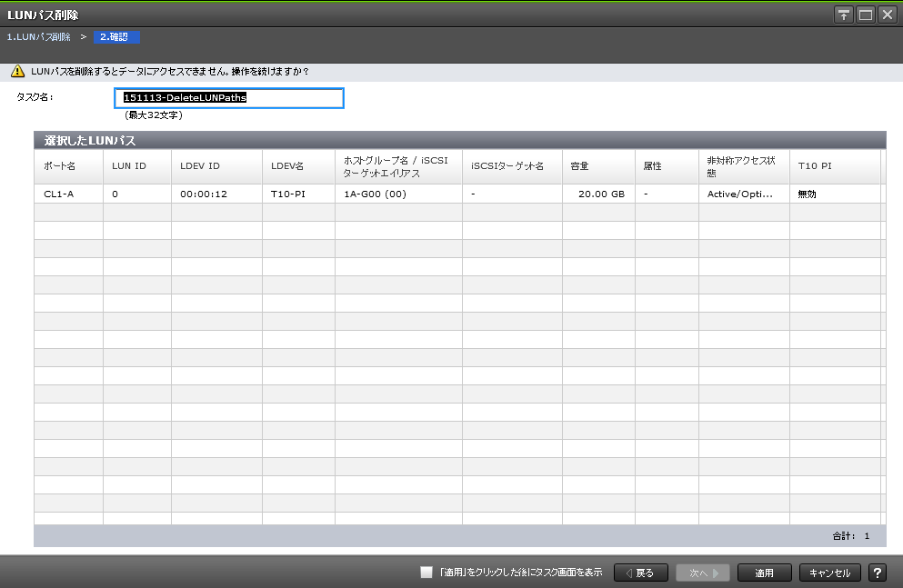The width and height of the screenshot is (903, 588).
Task: Click the 次へ next button
Action: click(x=703, y=573)
